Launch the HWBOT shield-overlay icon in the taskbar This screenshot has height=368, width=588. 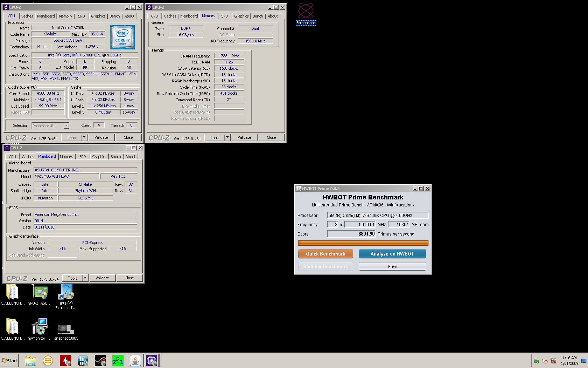[83, 361]
